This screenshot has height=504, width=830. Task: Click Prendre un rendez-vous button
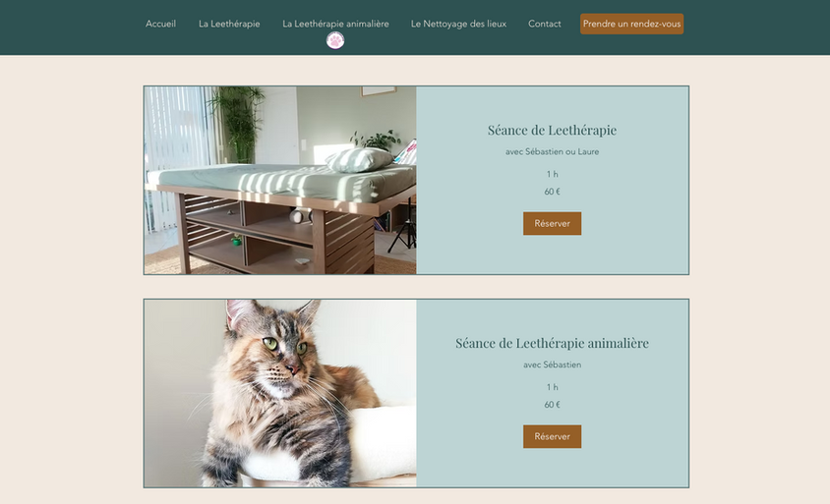[632, 24]
